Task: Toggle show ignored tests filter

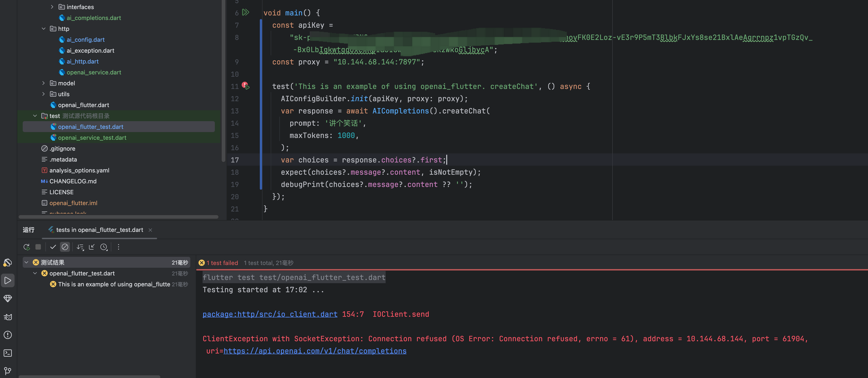Action: pos(65,247)
